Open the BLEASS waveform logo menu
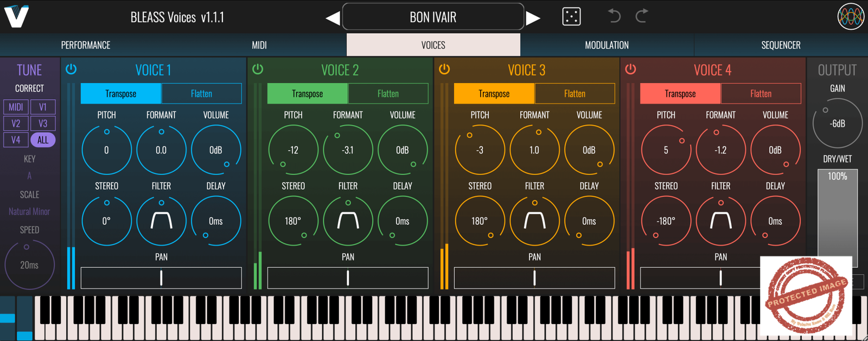Viewport: 868px width, 341px height. pos(851,16)
